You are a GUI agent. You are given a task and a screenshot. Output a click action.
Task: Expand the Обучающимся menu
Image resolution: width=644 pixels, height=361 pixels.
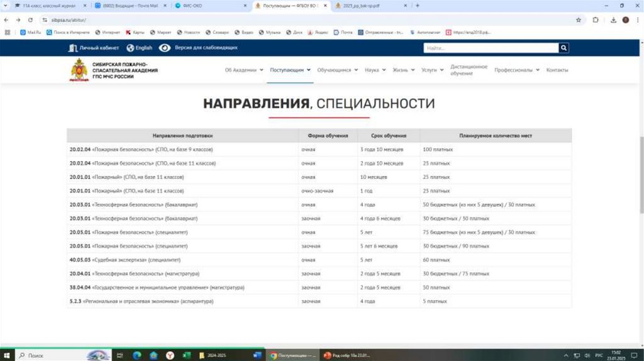tap(337, 70)
